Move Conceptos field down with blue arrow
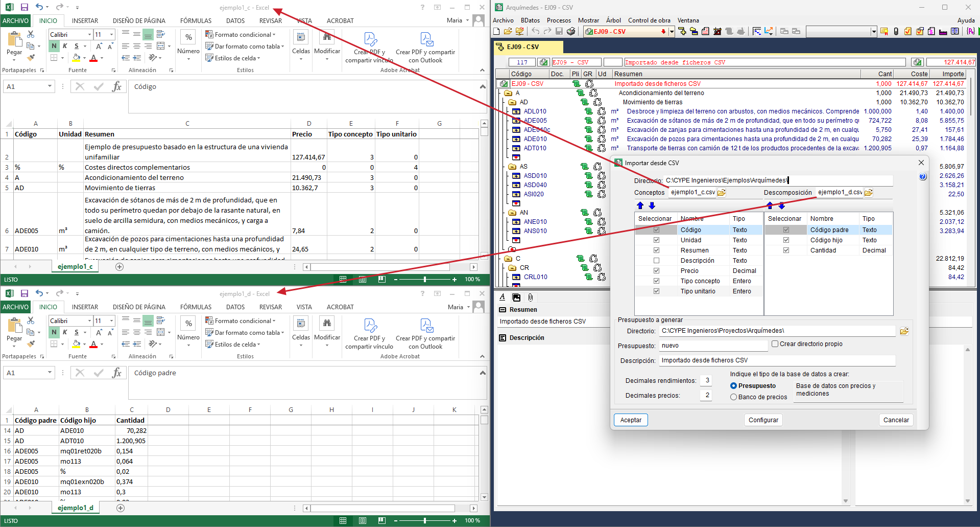Image resolution: width=980 pixels, height=527 pixels. 652,205
